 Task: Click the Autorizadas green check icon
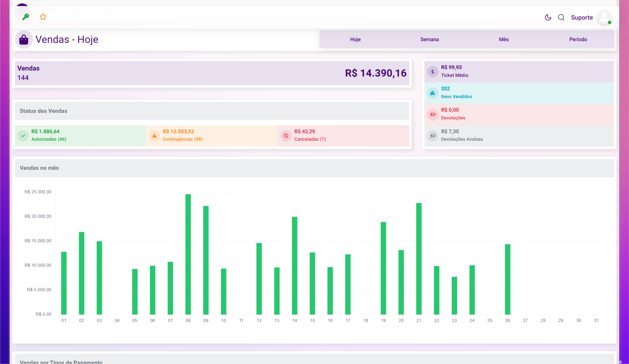point(23,136)
